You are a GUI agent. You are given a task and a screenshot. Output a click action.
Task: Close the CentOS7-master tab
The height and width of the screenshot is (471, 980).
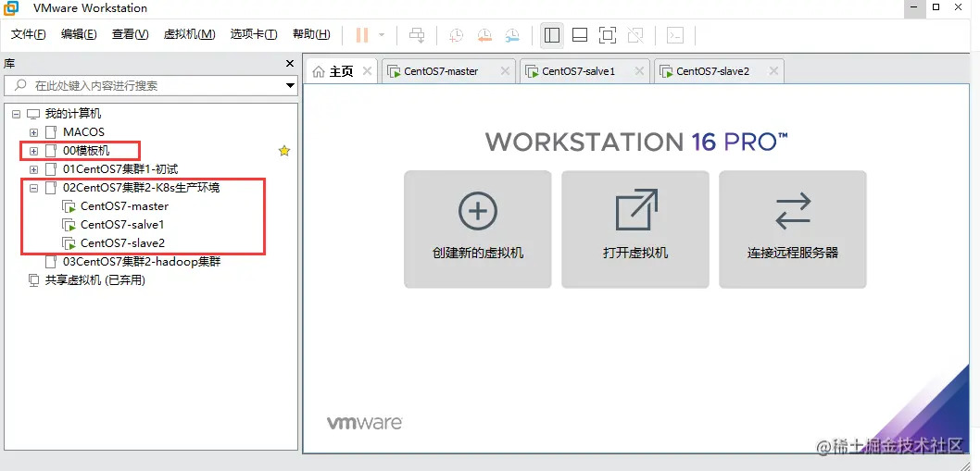coord(505,70)
